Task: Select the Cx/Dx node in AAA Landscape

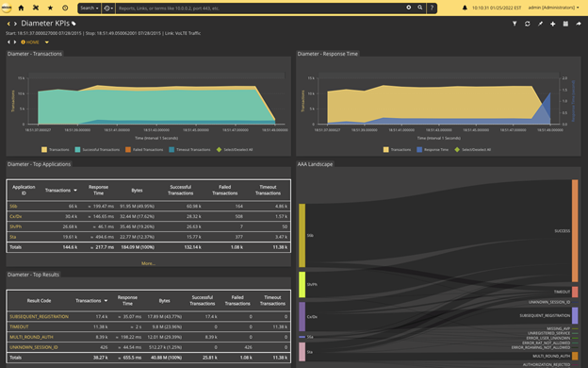Action: pos(302,316)
